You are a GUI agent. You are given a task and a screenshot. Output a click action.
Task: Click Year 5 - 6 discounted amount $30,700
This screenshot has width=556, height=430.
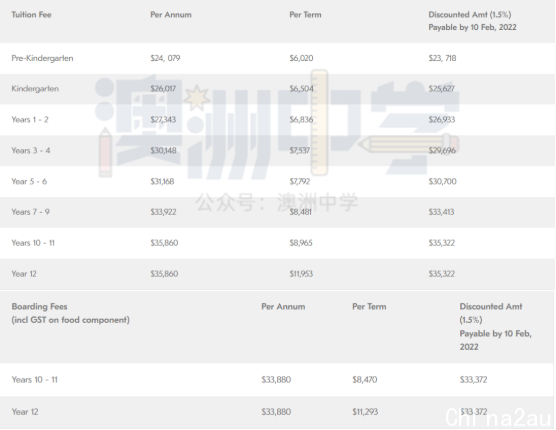point(442,182)
